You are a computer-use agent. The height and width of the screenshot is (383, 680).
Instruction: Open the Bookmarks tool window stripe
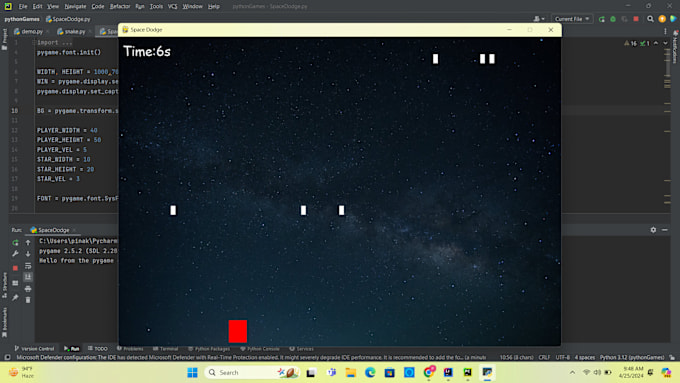coord(4,322)
